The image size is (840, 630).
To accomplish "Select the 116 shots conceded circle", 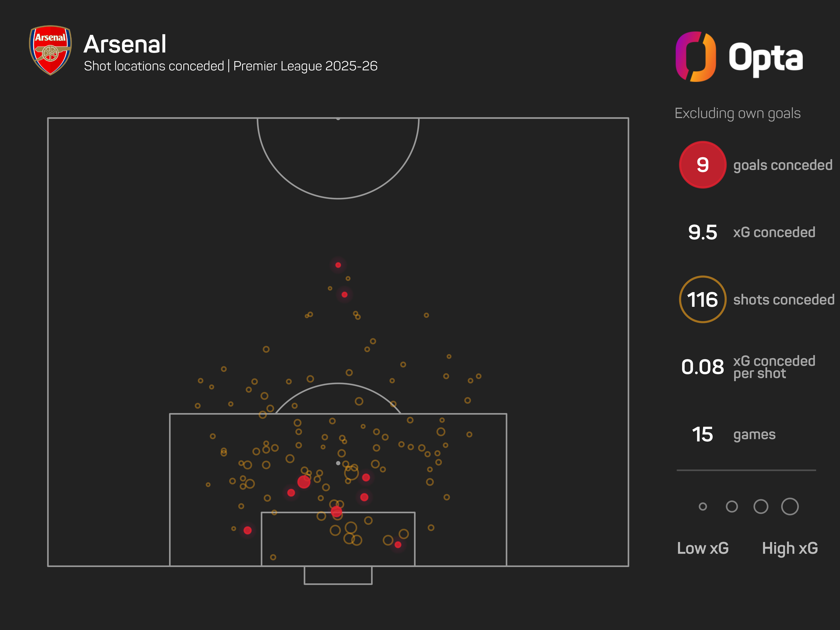I will 702,300.
